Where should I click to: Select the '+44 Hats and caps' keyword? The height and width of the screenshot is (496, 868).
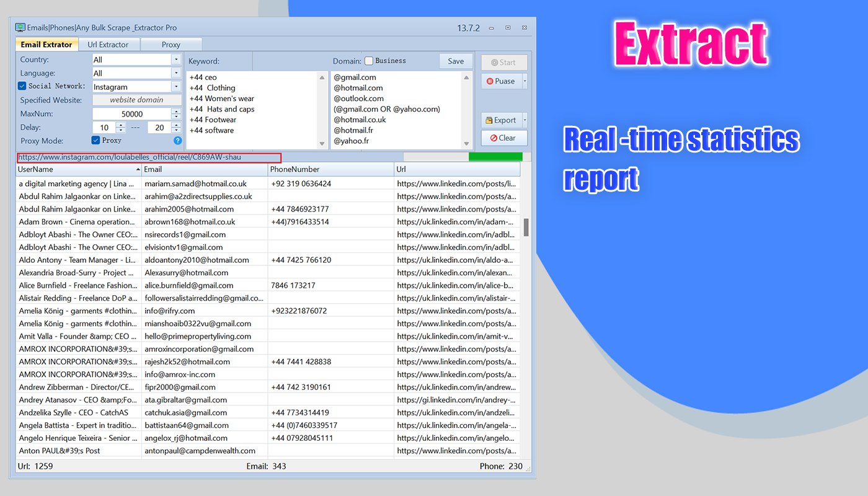pyautogui.click(x=222, y=109)
